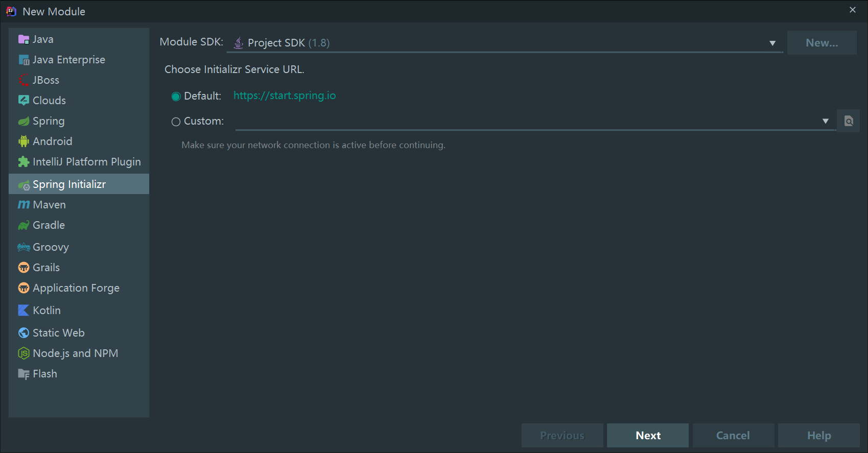
Task: Click the Static Web globe icon
Action: point(24,333)
